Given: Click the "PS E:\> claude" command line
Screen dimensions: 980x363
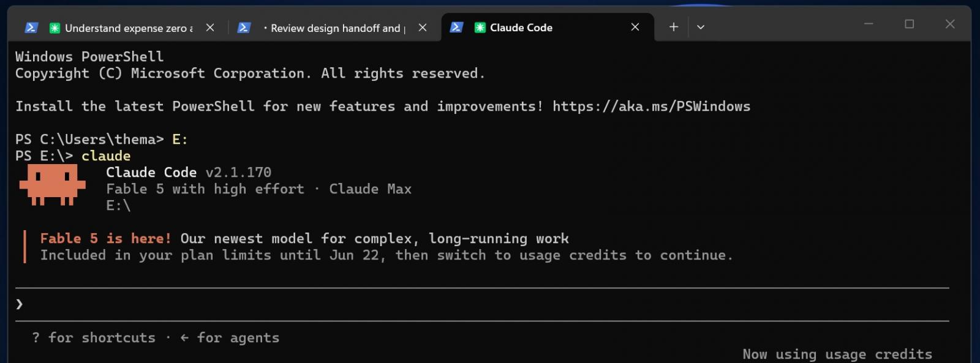Looking at the screenshot, I should tap(73, 156).
